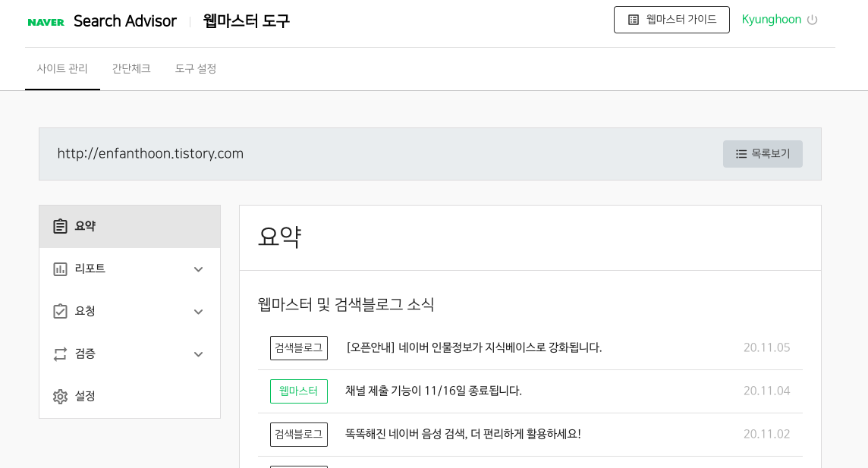
Task: Open 설정 in the sidebar
Action: pyautogui.click(x=130, y=396)
